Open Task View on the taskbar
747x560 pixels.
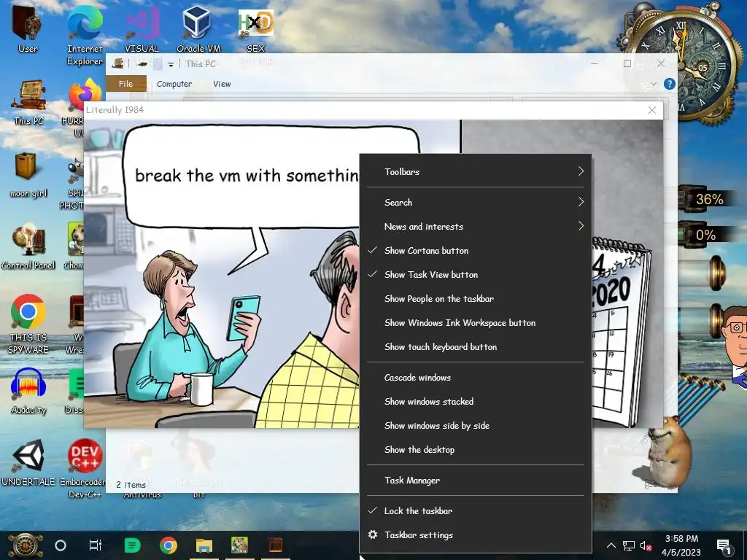point(96,545)
